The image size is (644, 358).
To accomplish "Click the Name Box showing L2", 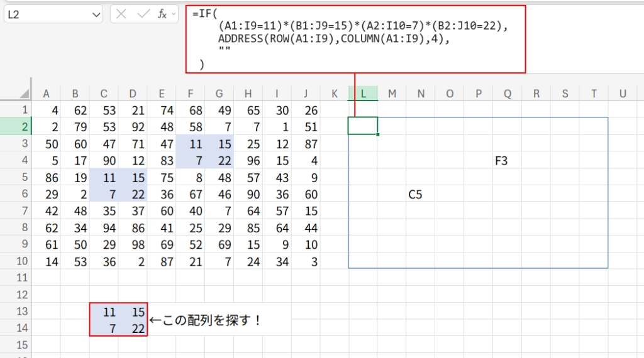I will 53,15.
